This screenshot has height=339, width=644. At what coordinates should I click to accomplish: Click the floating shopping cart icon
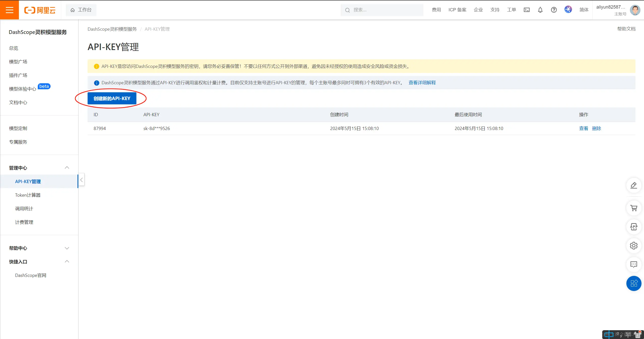pos(633,208)
